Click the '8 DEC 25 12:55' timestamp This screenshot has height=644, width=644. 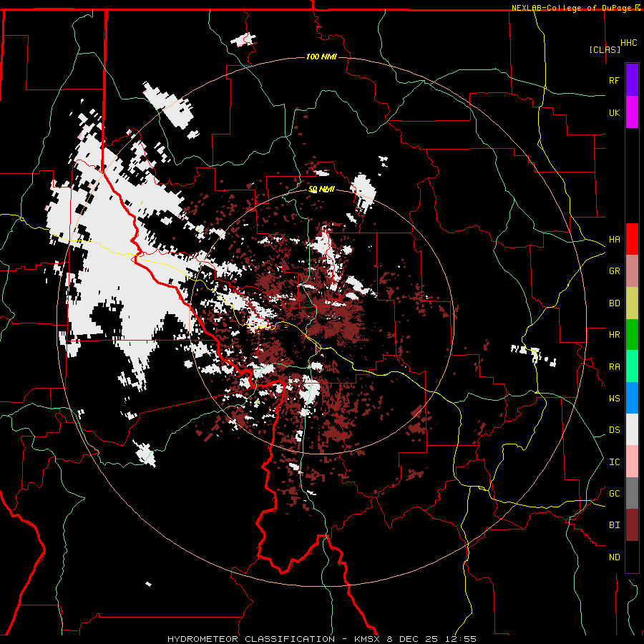click(431, 639)
